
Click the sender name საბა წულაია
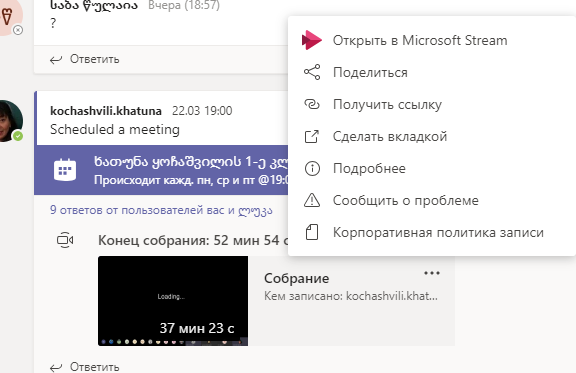[x=94, y=5]
